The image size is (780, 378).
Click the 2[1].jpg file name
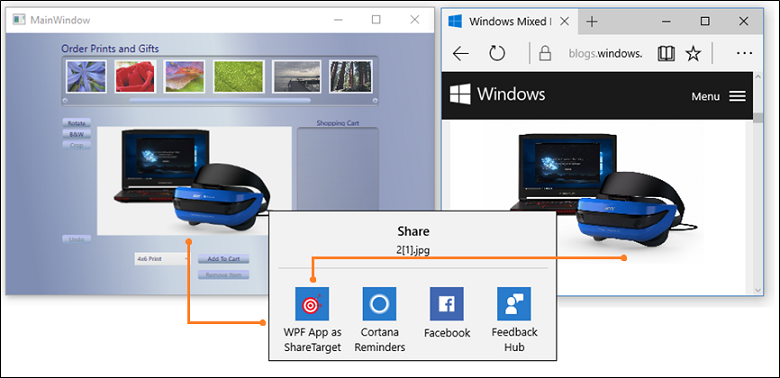[x=413, y=251]
